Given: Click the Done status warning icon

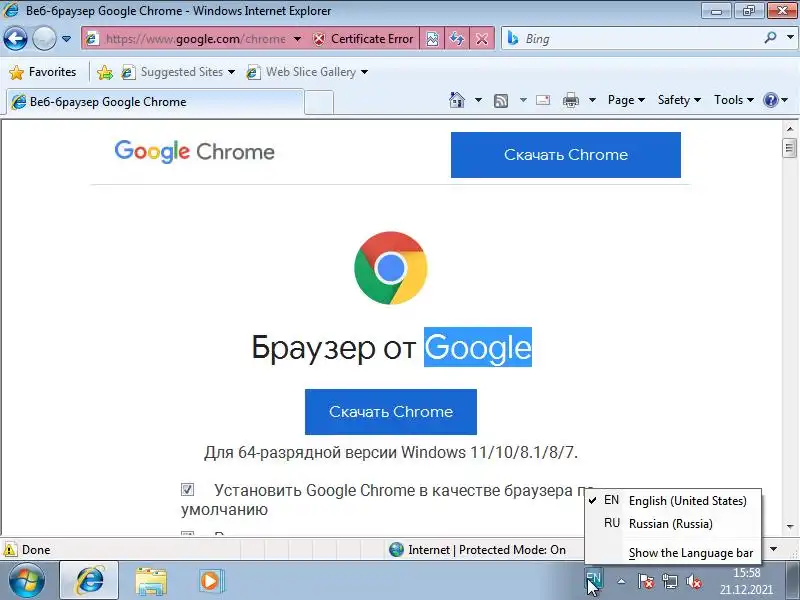Looking at the screenshot, I should [x=10, y=550].
